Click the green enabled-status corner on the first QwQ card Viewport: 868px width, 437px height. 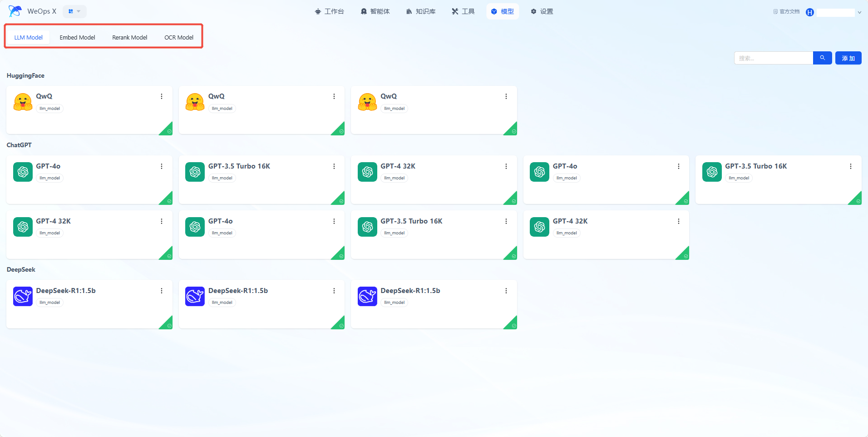click(168, 130)
